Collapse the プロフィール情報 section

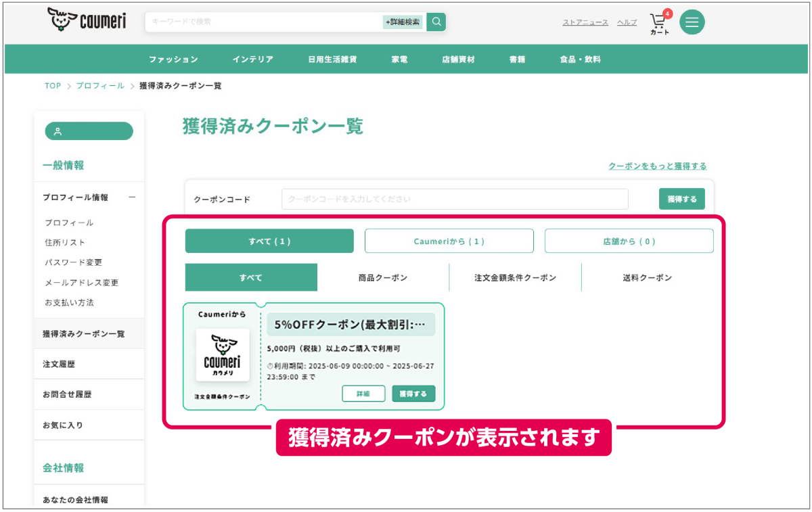click(x=132, y=197)
